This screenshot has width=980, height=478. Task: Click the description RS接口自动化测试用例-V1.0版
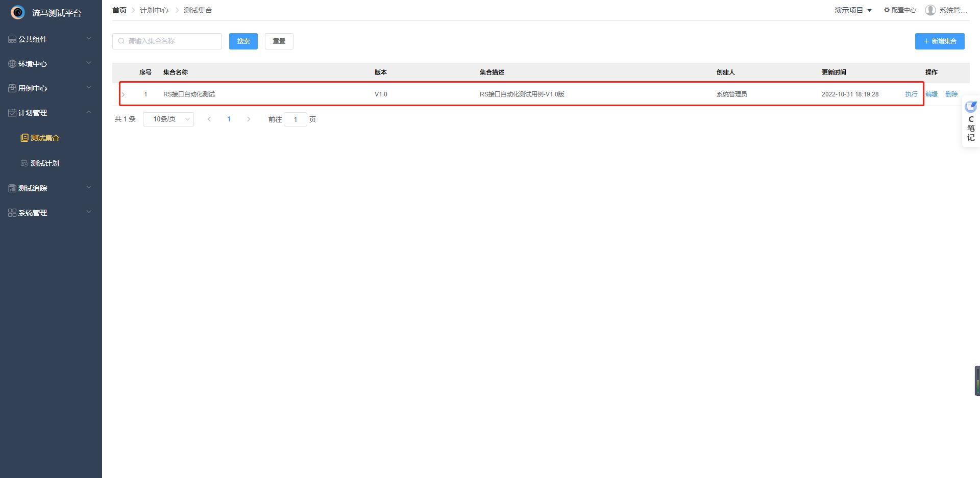tap(522, 94)
